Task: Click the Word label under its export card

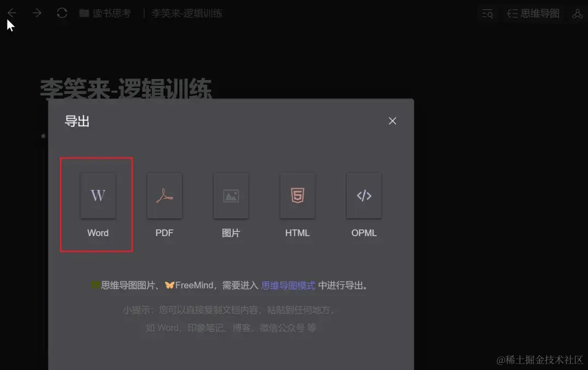Action: pyautogui.click(x=98, y=233)
